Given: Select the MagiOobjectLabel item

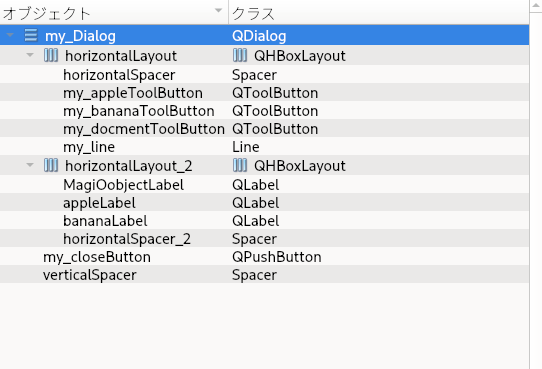Looking at the screenshot, I should click(123, 185).
